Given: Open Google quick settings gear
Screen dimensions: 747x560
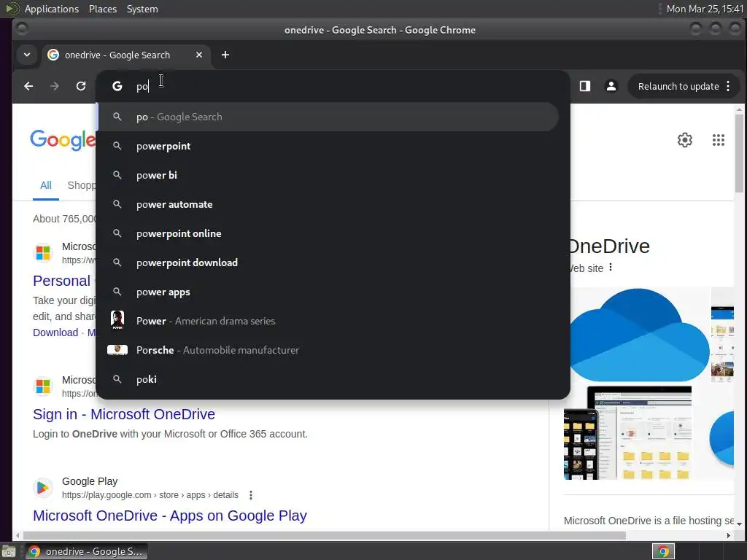Looking at the screenshot, I should click(684, 140).
